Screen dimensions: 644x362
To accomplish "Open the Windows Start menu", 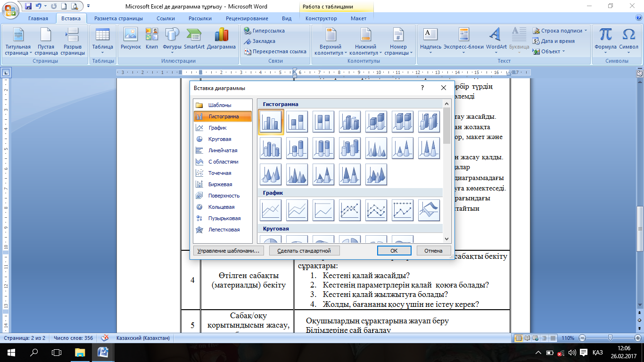I will tap(11, 352).
